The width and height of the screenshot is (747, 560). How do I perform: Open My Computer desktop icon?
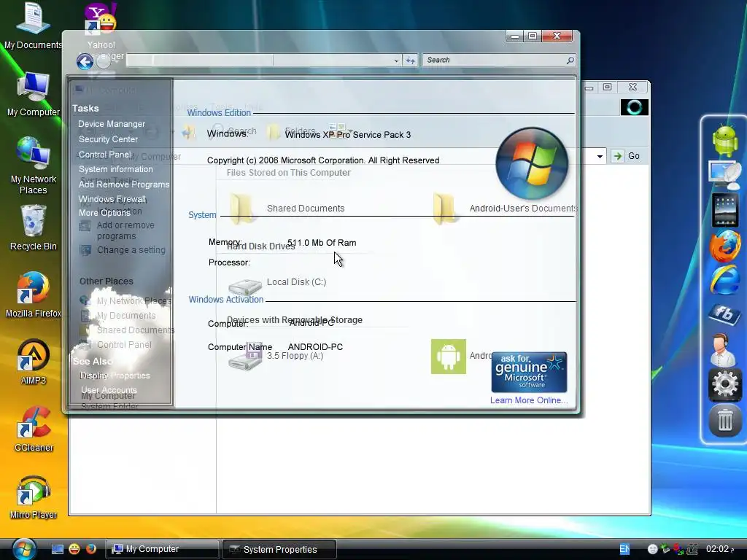point(33,94)
